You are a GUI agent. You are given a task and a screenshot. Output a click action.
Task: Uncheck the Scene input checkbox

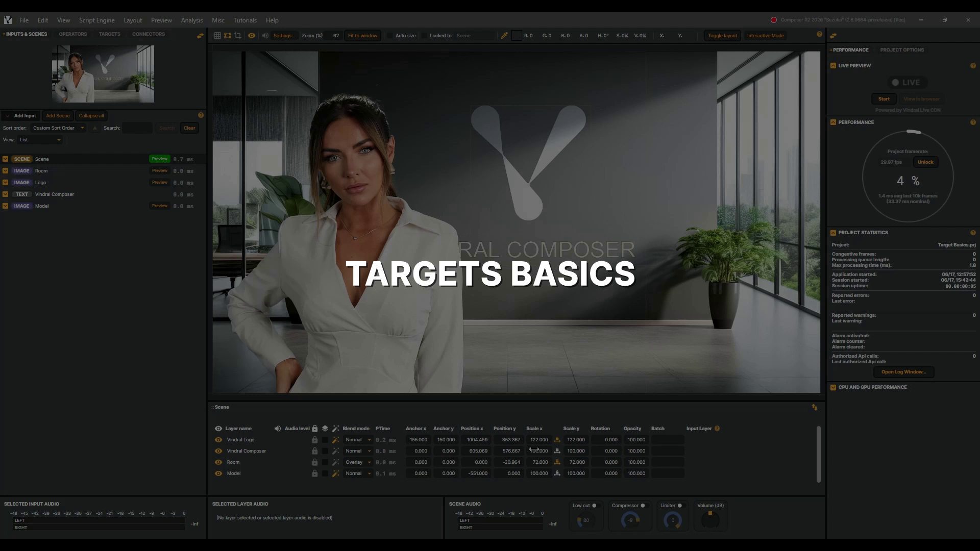pos(6,159)
